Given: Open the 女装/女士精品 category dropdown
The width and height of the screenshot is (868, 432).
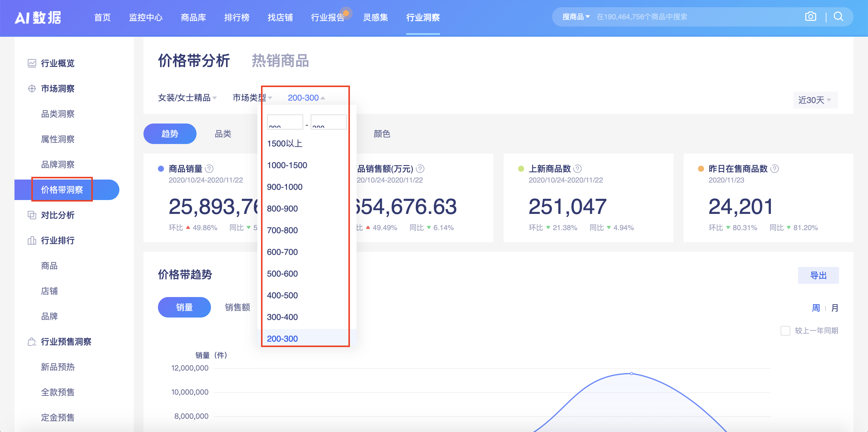Looking at the screenshot, I should click(x=187, y=98).
